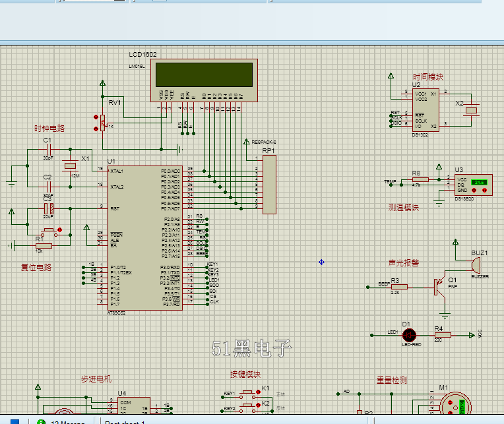Select the U1 AT89C52 microcontroller body

pyautogui.click(x=145, y=238)
